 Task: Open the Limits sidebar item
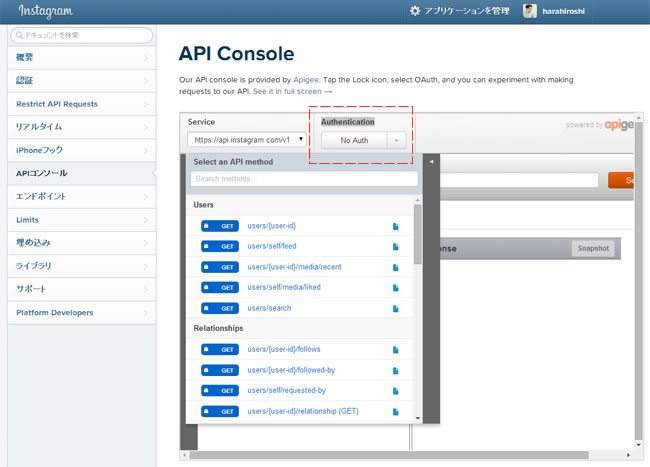(x=82, y=220)
